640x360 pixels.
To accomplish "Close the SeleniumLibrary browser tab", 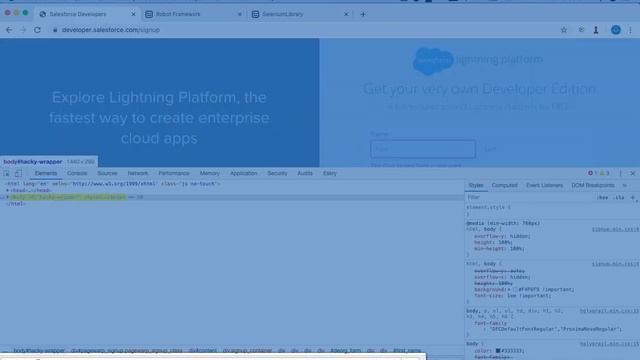I will pyautogui.click(x=346, y=14).
